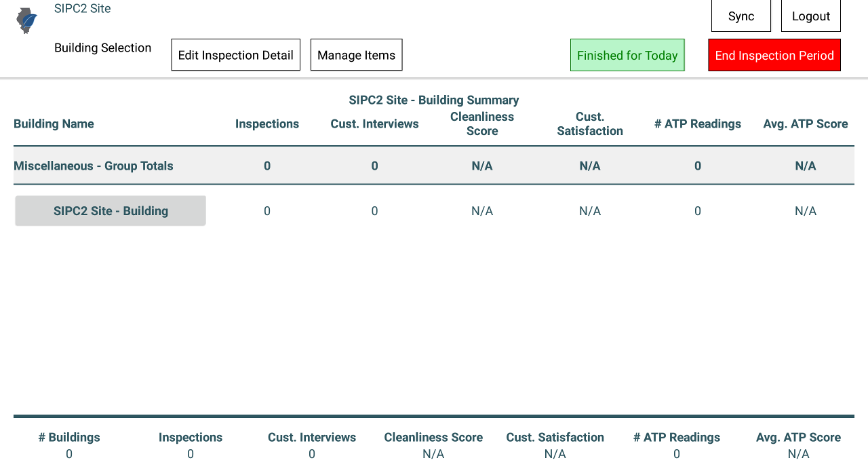
Task: Click the Avg. ATP Score column header
Action: [x=805, y=124]
